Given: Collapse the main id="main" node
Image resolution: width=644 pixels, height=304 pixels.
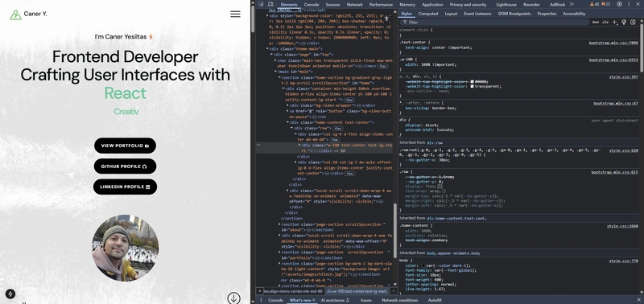Looking at the screenshot, I should [x=276, y=72].
